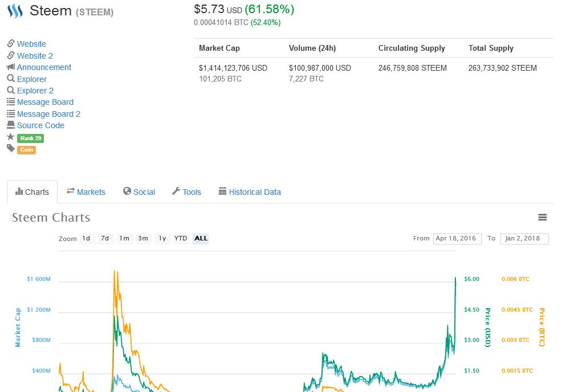Set chart zoom to 1y
This screenshot has width=578, height=392.
pos(162,238)
